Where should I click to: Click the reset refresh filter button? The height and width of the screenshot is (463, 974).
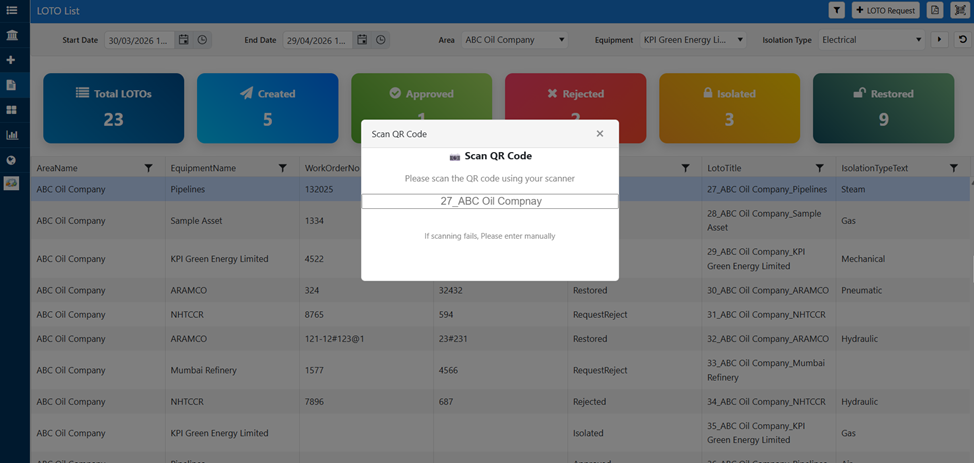962,40
